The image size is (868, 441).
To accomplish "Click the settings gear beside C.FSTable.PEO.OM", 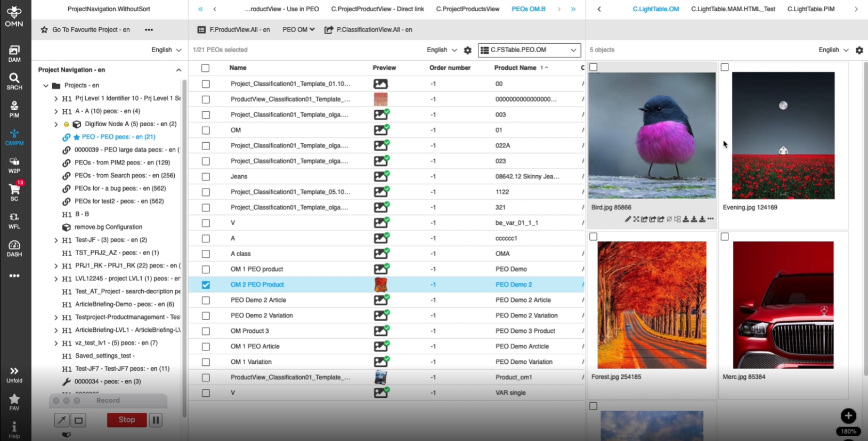I will pos(467,50).
